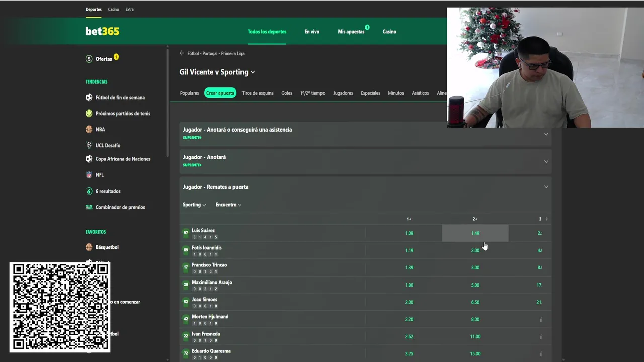Screen dimensions: 644x362
Task: Open Mis apuestas
Action: tap(351, 32)
